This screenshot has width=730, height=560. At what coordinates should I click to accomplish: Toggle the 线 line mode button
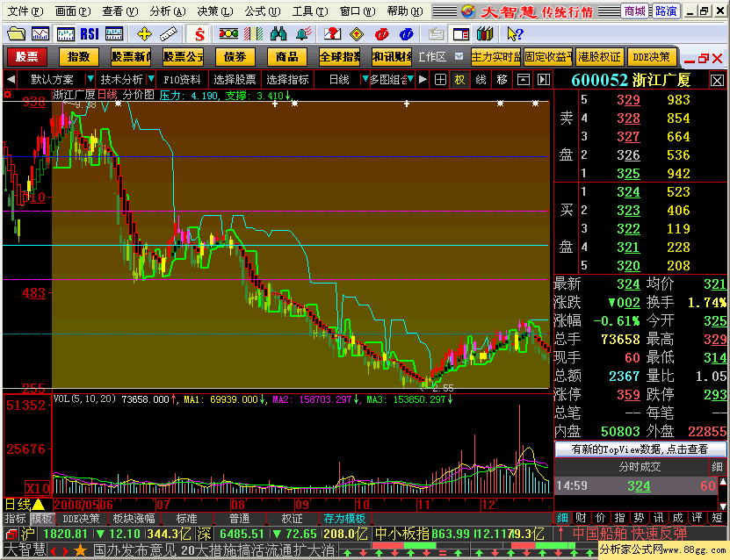tap(481, 80)
